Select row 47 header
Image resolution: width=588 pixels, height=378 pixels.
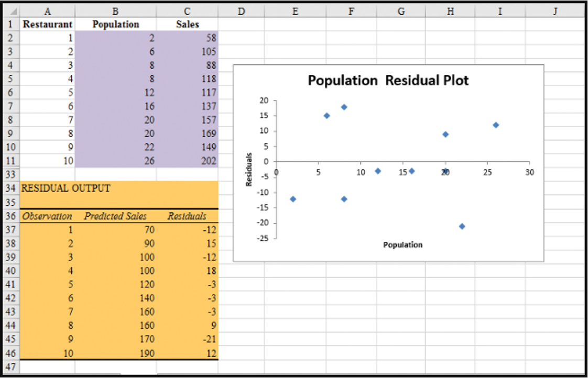[10, 366]
